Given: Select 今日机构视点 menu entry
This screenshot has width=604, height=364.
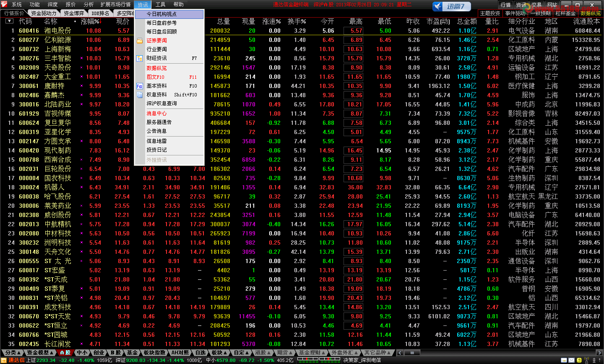Looking at the screenshot, I should [169, 14].
